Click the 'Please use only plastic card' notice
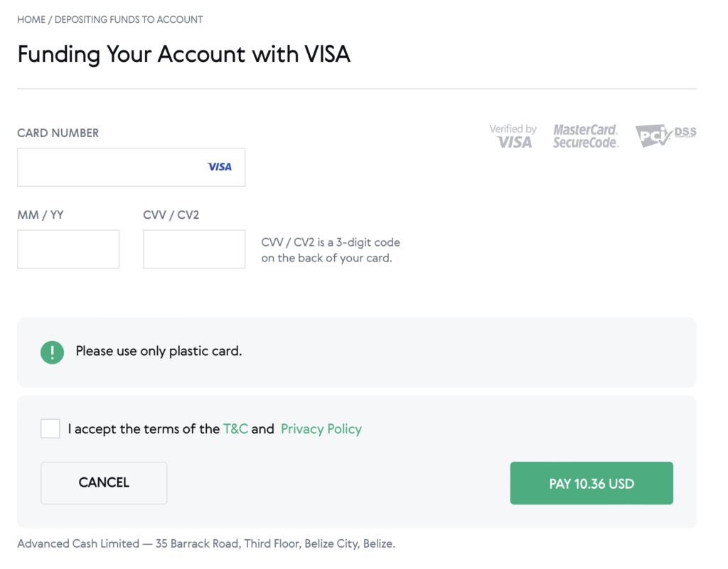The width and height of the screenshot is (728, 569). [x=159, y=351]
